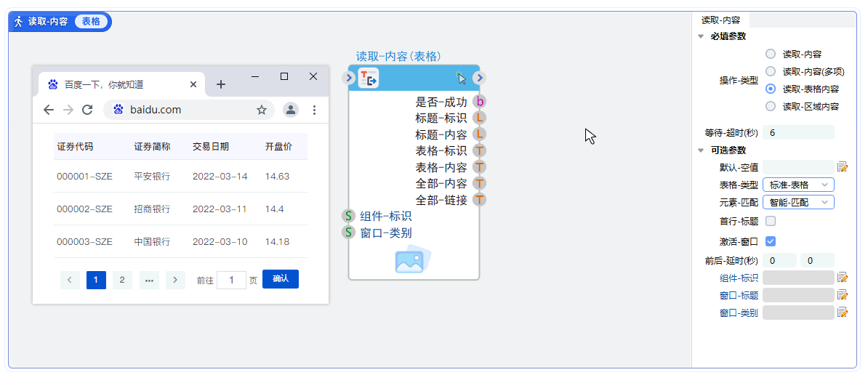Image resolution: width=868 pixels, height=375 pixels.
Task: Switch to the 读取-内容 properties tab
Action: pyautogui.click(x=720, y=20)
